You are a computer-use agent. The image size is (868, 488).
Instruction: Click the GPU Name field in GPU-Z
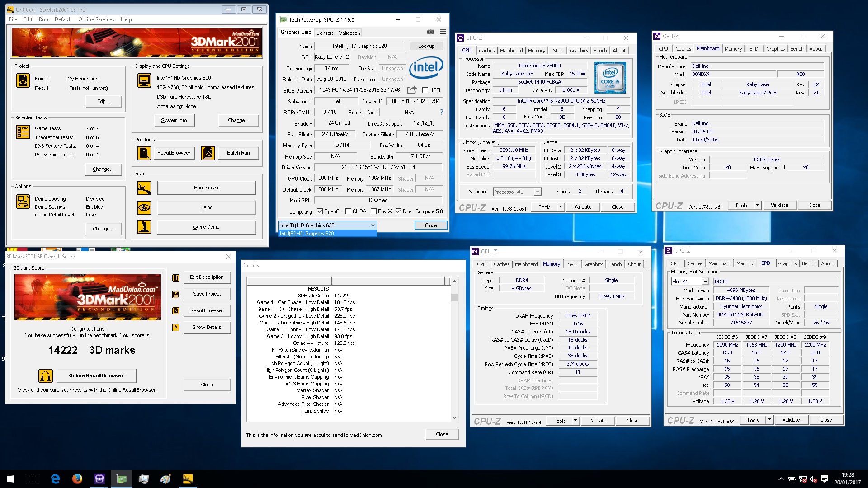tap(359, 46)
